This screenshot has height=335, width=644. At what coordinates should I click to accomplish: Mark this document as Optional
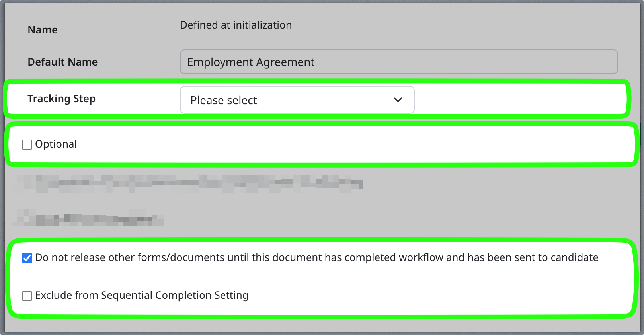click(x=26, y=144)
